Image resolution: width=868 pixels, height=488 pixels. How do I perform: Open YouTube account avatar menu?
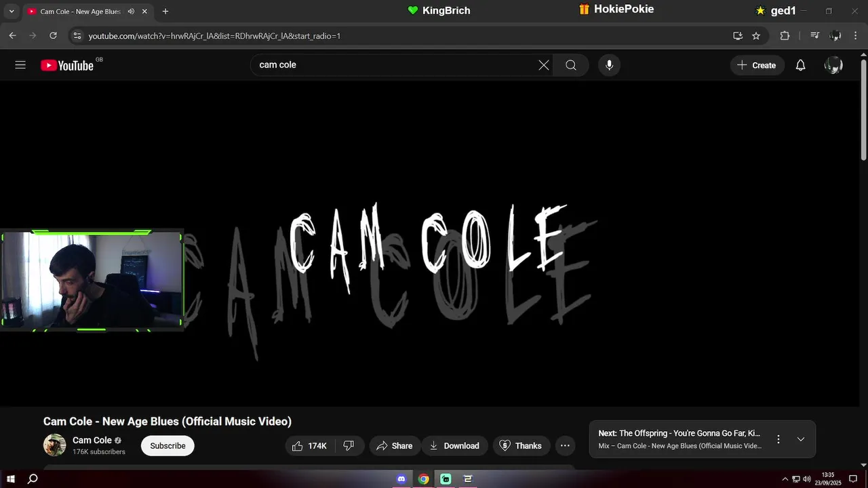pyautogui.click(x=833, y=65)
